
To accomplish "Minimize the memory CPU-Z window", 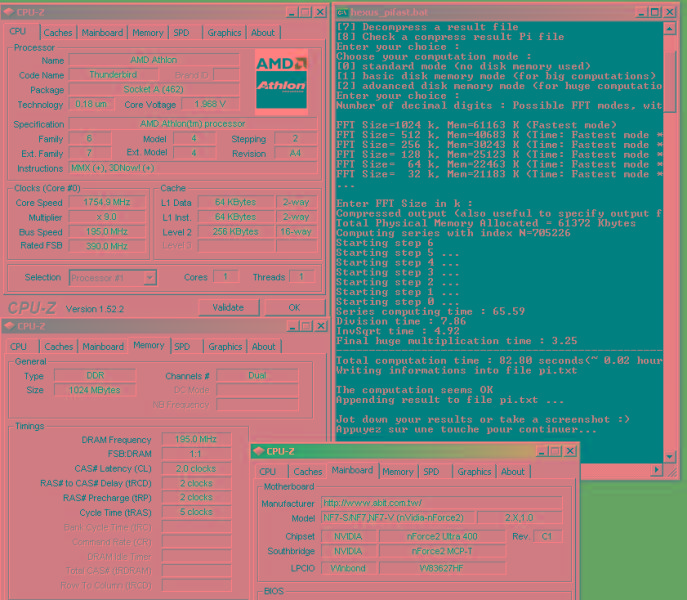I will (x=292, y=326).
